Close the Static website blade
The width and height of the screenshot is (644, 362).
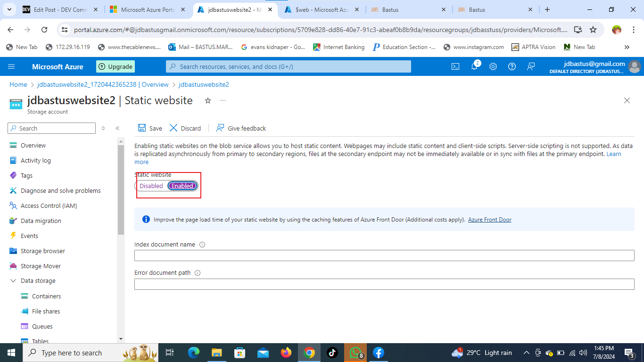click(627, 100)
